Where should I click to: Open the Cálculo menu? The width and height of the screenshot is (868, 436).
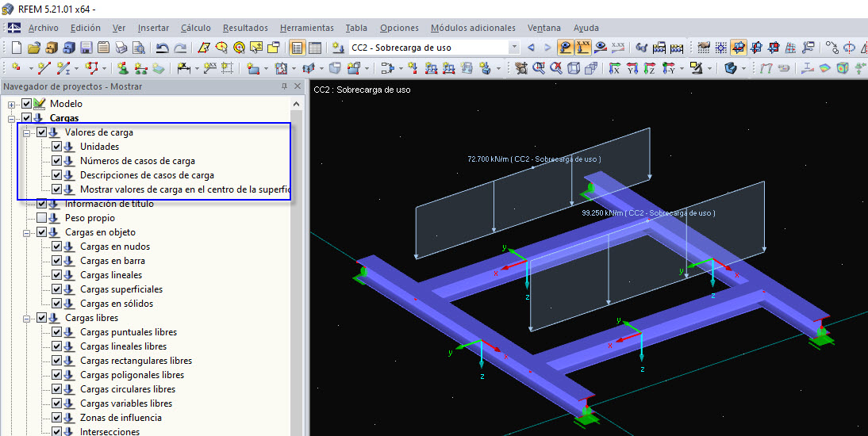[195, 28]
